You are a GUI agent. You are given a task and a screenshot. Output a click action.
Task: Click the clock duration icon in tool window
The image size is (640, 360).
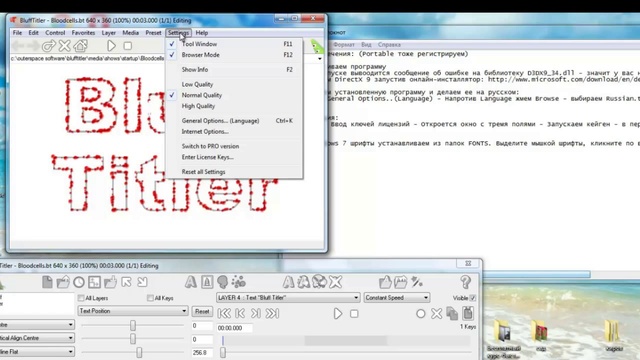point(79,282)
